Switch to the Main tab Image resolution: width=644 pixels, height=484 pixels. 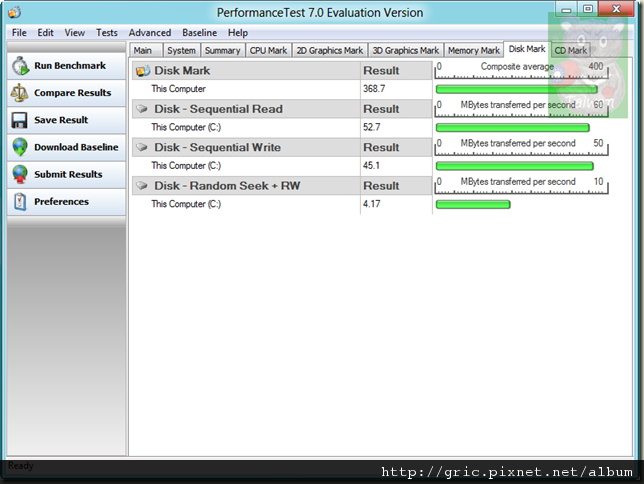[x=146, y=50]
